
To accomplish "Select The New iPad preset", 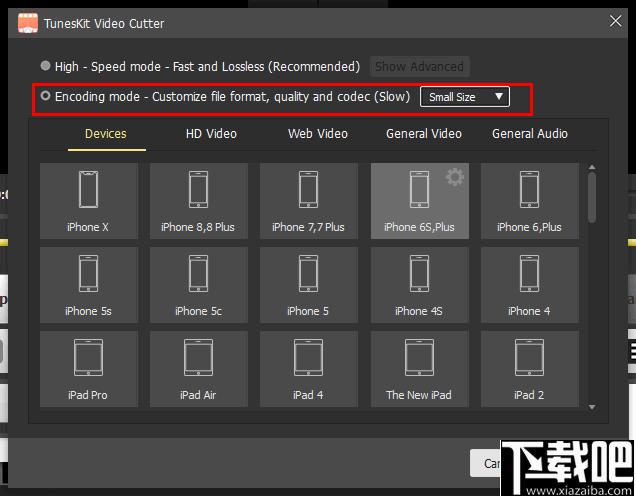I will click(419, 369).
